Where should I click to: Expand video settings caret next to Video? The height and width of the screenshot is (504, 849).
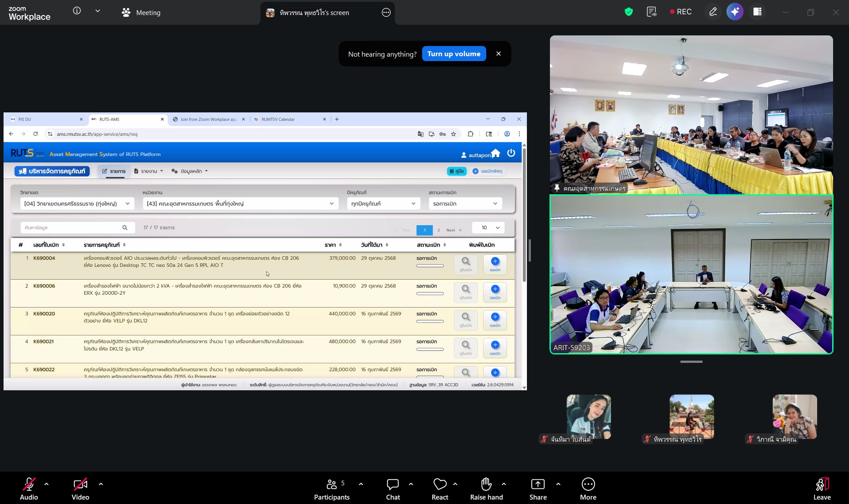coord(101,484)
